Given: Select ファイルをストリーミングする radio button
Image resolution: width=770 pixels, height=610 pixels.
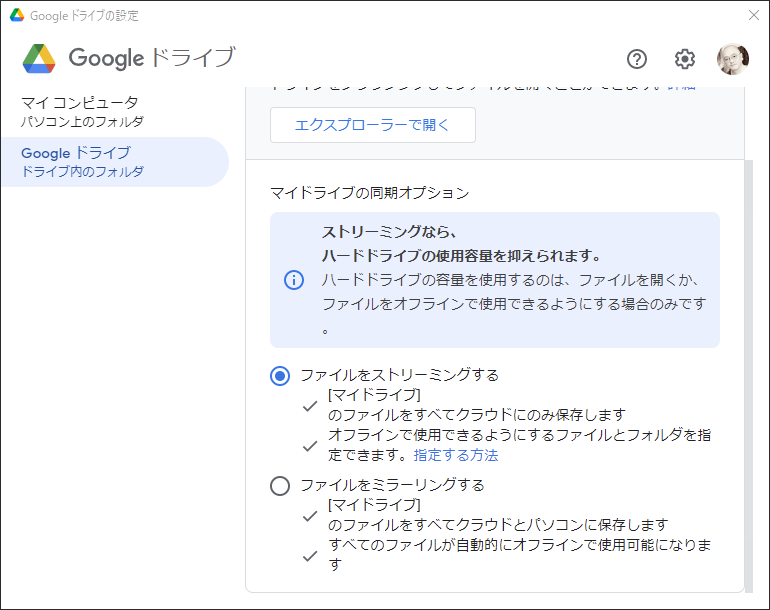Looking at the screenshot, I should (280, 376).
